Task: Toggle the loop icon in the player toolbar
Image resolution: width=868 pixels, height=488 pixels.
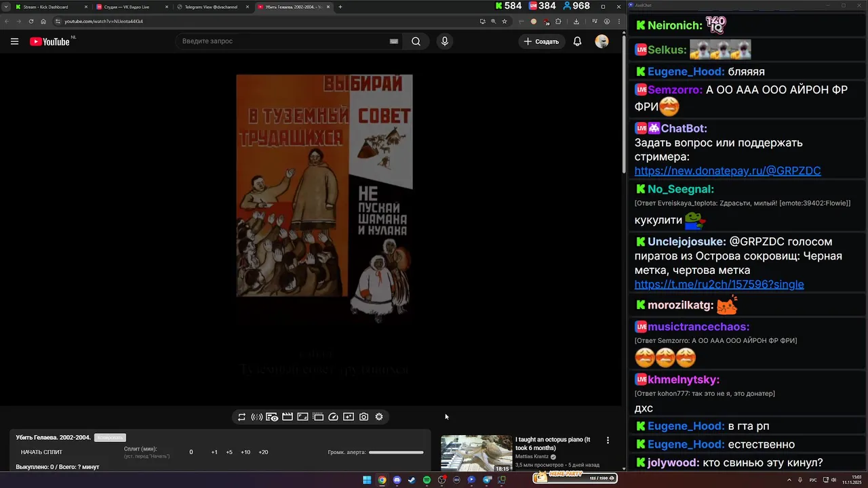Action: point(241,417)
